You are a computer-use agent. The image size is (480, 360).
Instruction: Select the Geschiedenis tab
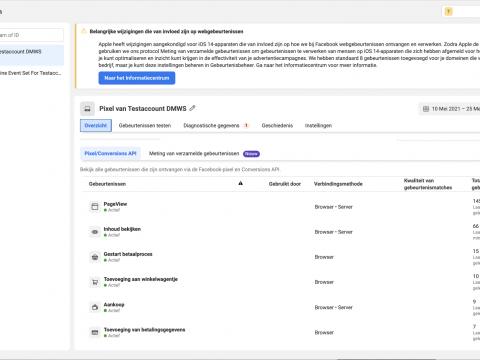point(277,125)
